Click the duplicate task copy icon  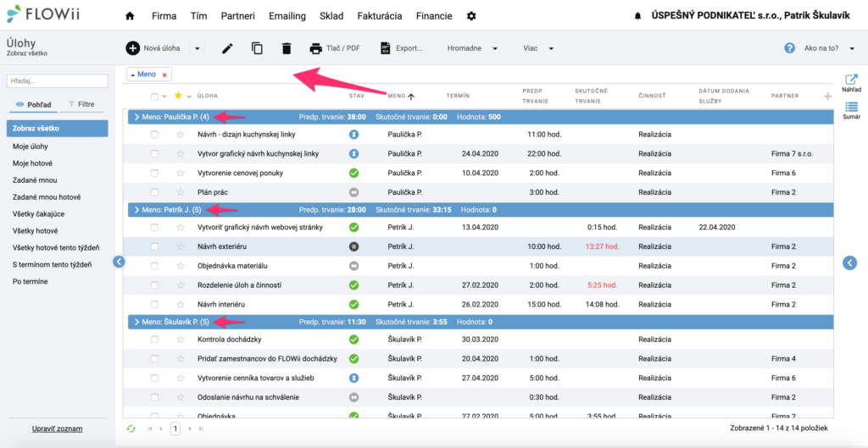tap(257, 48)
